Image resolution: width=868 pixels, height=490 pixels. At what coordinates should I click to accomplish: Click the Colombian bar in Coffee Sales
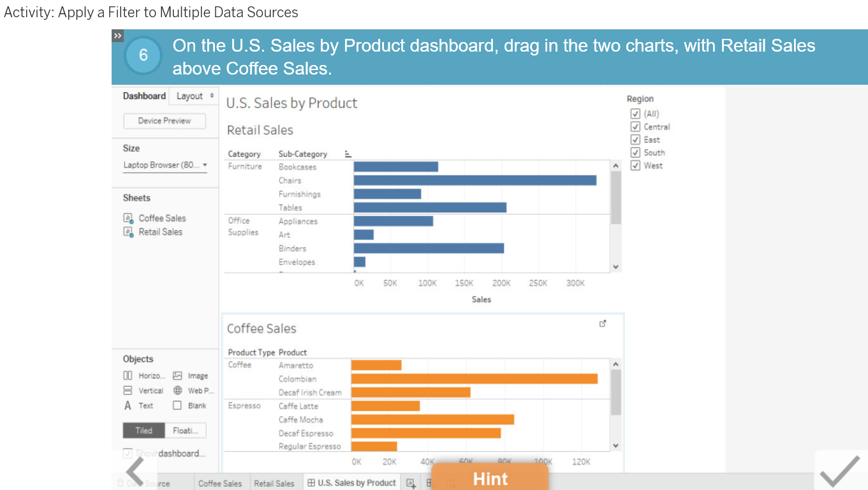[474, 379]
